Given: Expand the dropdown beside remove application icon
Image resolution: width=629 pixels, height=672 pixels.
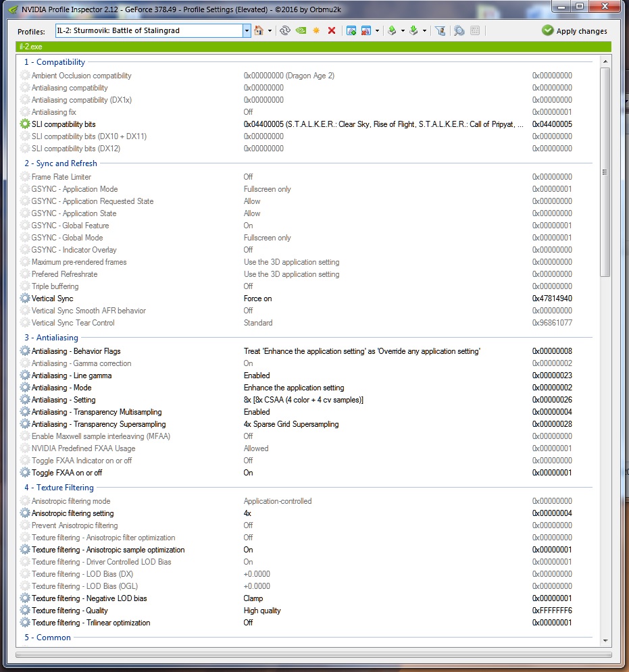Looking at the screenshot, I should click(x=377, y=31).
